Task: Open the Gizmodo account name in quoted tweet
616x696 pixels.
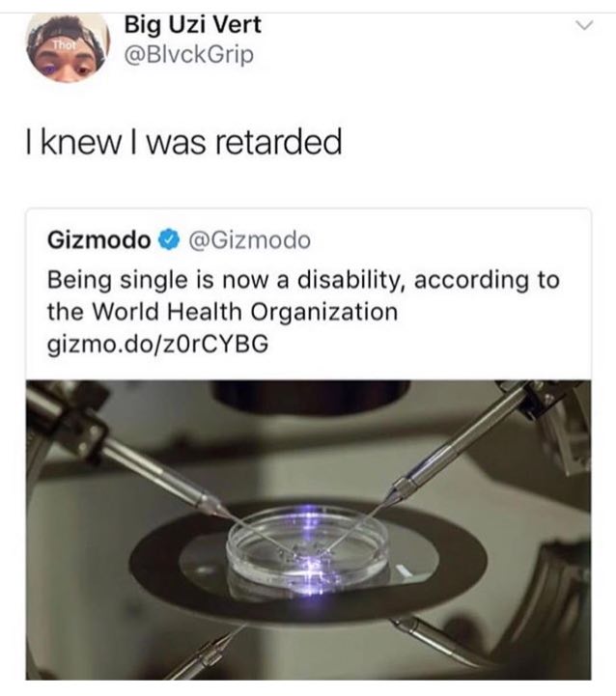Action: (x=99, y=240)
